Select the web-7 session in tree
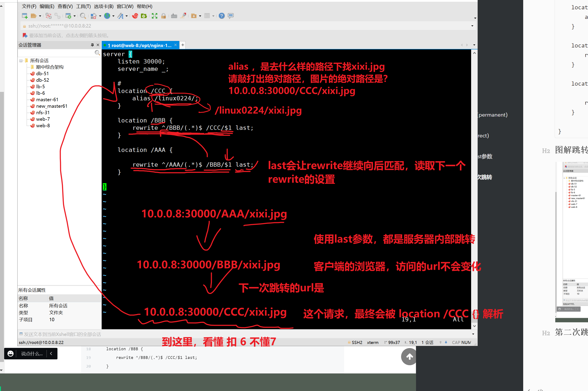This screenshot has height=391, width=588. tap(43, 119)
